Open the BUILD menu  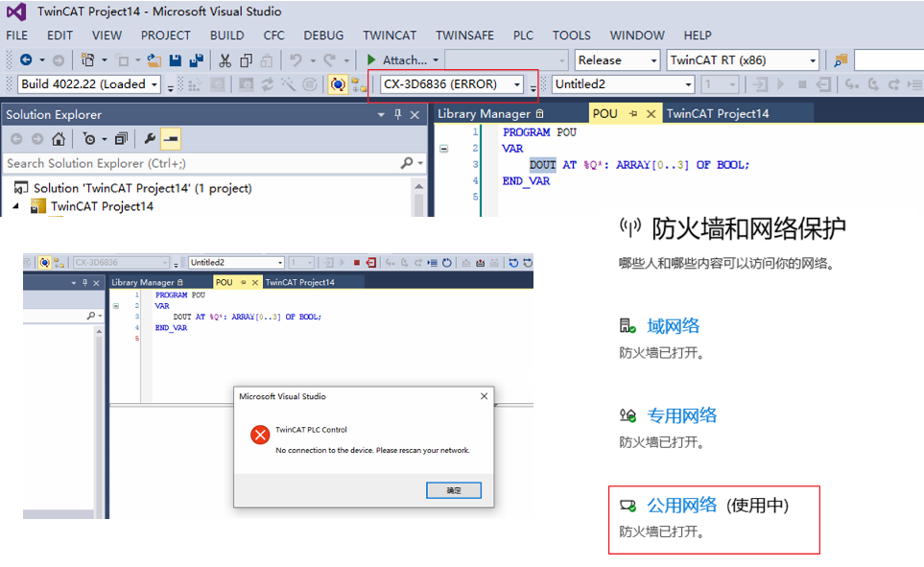pyautogui.click(x=226, y=35)
